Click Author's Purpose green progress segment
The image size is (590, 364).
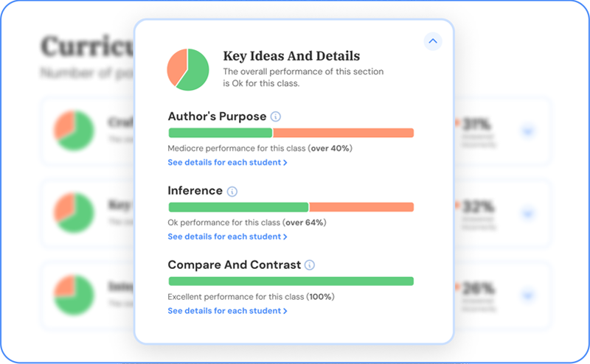click(221, 133)
